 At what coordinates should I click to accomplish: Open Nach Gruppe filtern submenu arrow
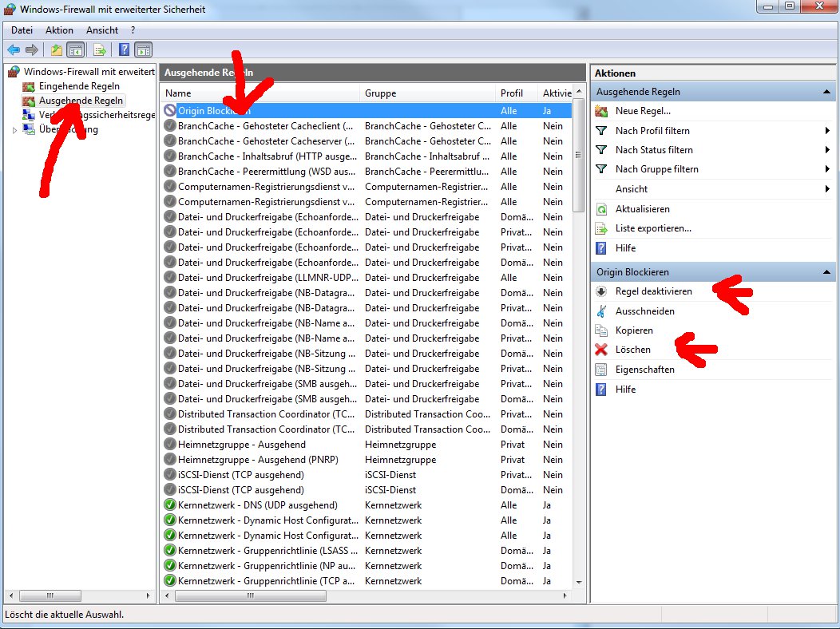[827, 169]
